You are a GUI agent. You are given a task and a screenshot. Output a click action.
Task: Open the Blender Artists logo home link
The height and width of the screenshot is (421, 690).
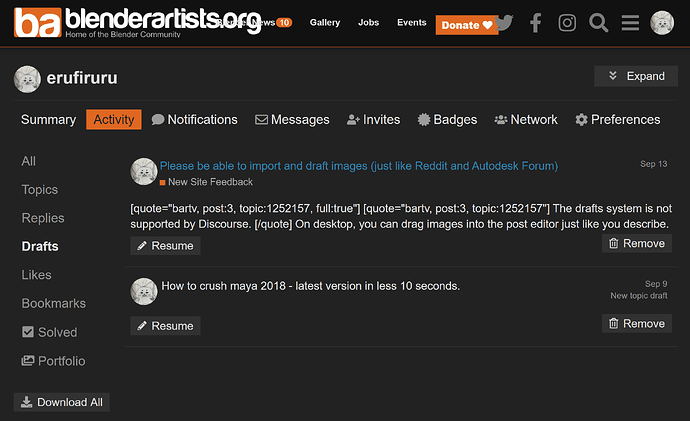137,22
